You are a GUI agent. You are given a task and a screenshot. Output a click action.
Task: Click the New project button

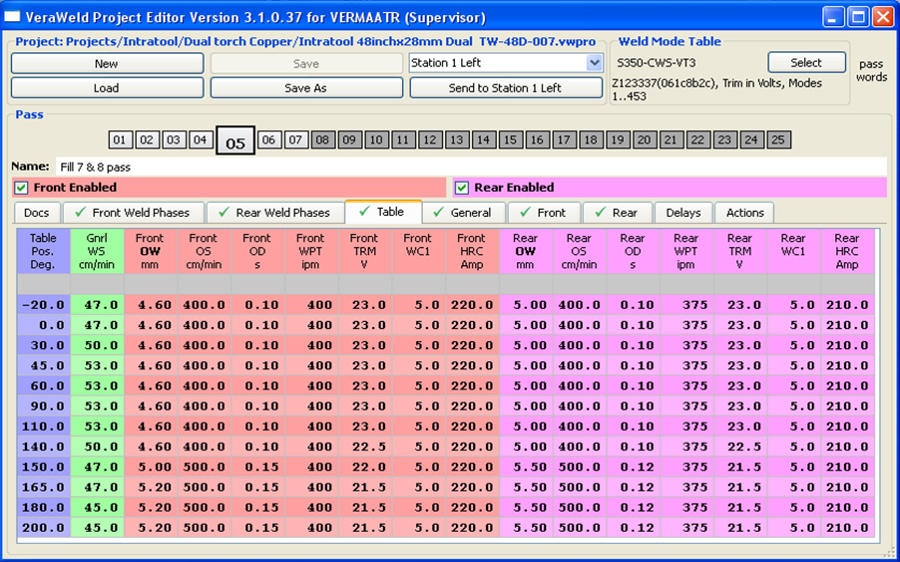[x=107, y=63]
